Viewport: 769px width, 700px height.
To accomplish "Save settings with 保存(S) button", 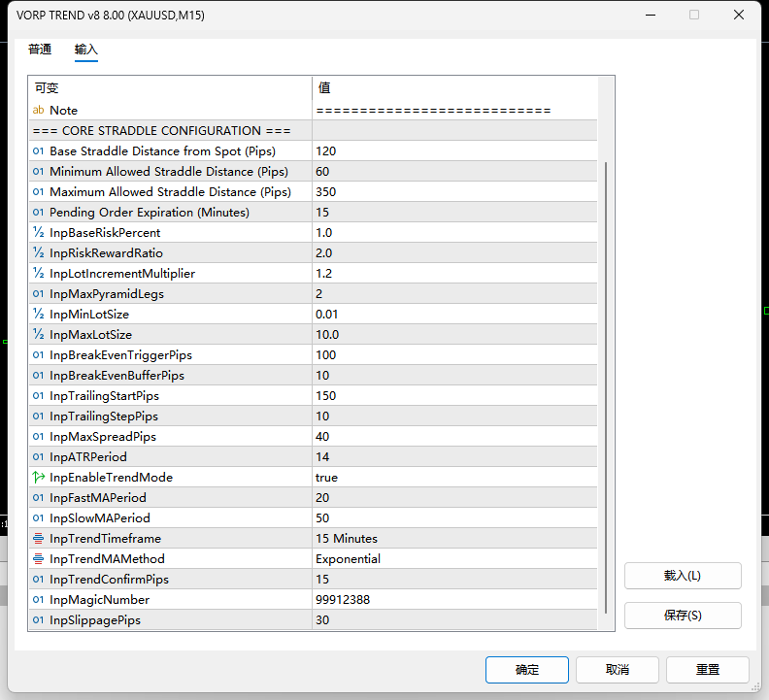I will (683, 616).
